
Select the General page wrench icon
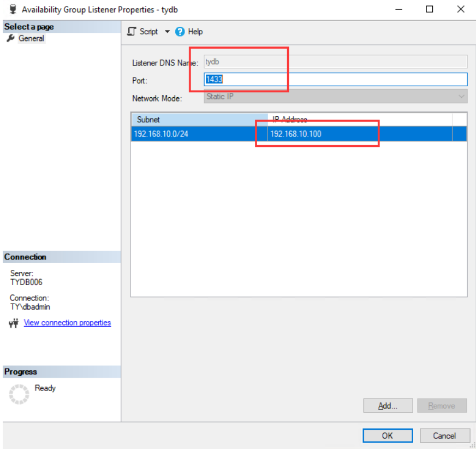tap(10, 38)
